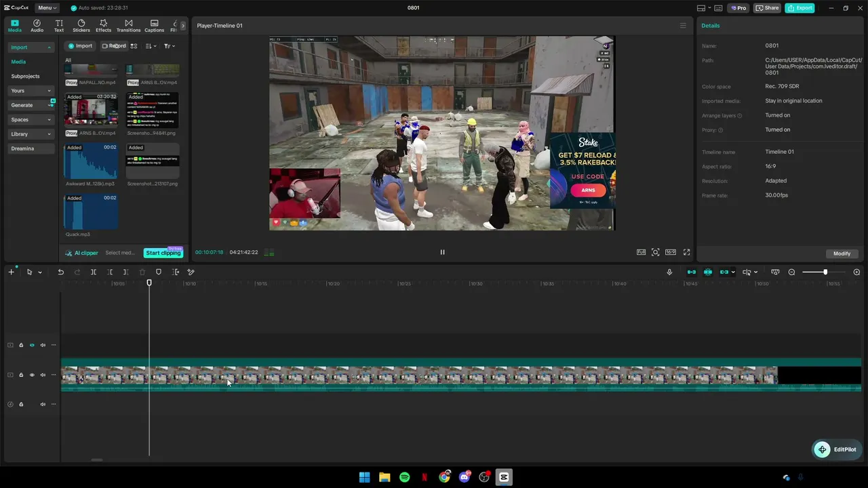Viewport: 868px width, 488px height.
Task: Add a marker with the shield icon
Action: 159,272
